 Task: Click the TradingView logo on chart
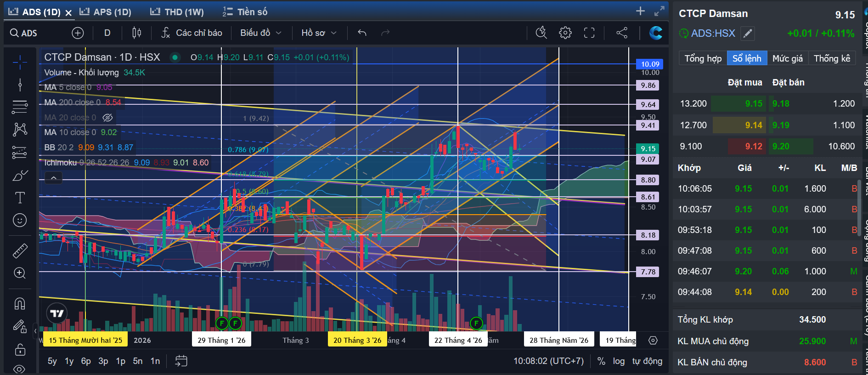coord(57,313)
